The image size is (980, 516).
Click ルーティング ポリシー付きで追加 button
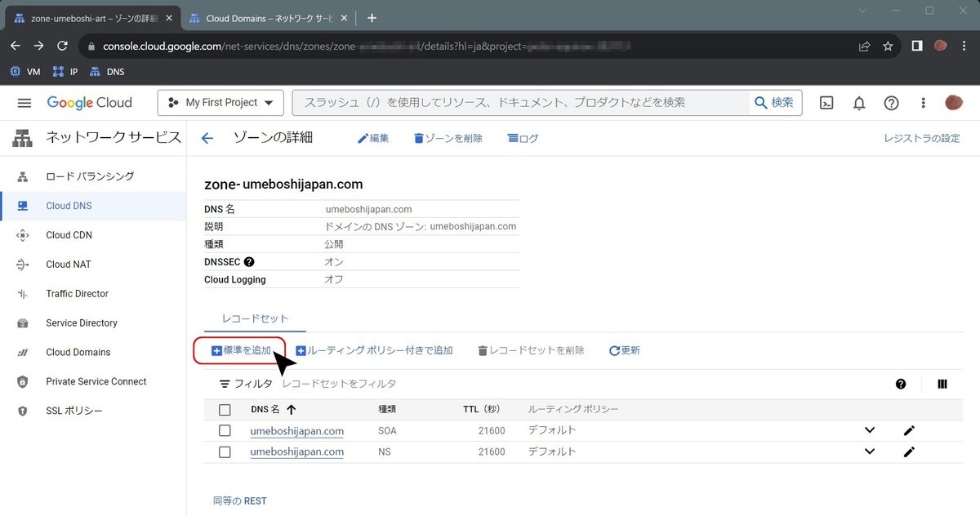click(374, 350)
